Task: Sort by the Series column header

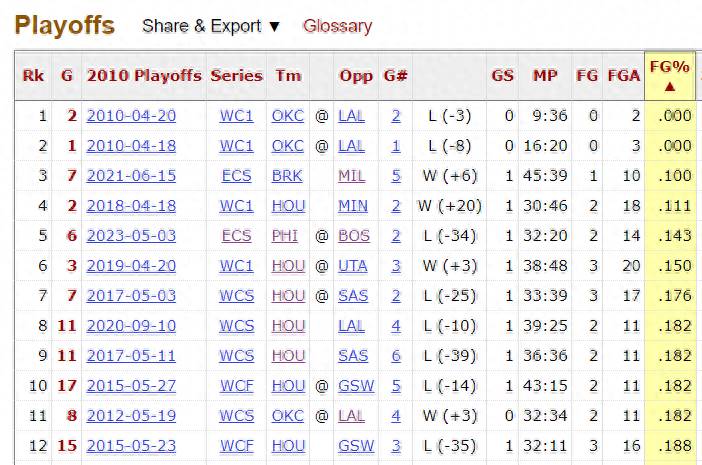Action: tap(236, 75)
